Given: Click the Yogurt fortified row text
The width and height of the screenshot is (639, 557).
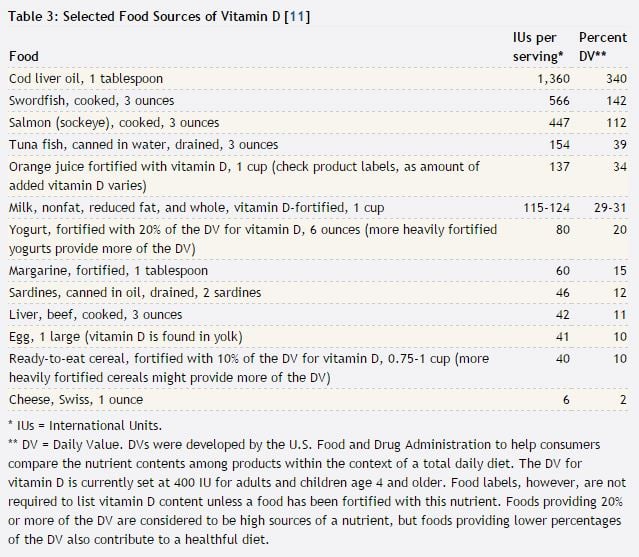Looking at the screenshot, I should 253,239.
